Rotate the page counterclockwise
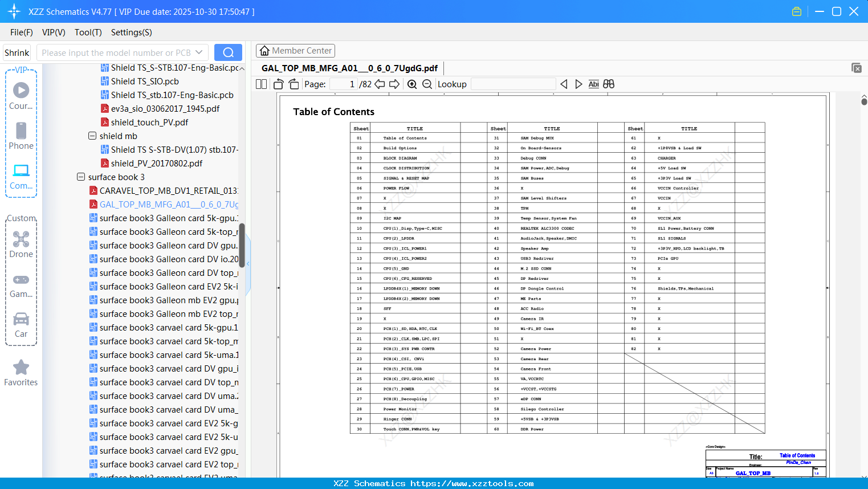Viewport: 868px width, 489px height. (x=279, y=84)
